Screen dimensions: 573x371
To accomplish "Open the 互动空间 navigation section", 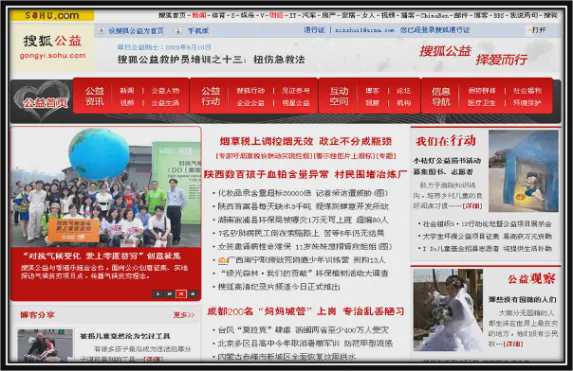I will pyautogui.click(x=339, y=96).
